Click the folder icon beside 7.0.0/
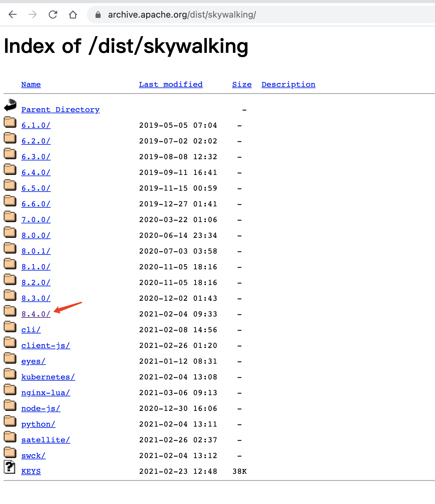The height and width of the screenshot is (504, 435). (x=10, y=216)
